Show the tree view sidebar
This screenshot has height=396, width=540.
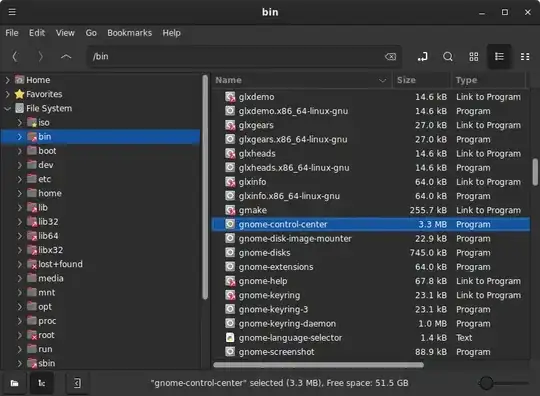[41, 383]
